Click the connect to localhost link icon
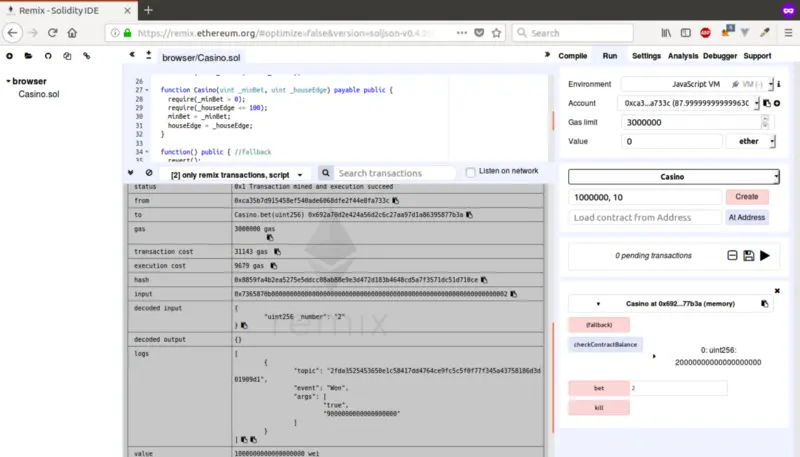 point(87,56)
